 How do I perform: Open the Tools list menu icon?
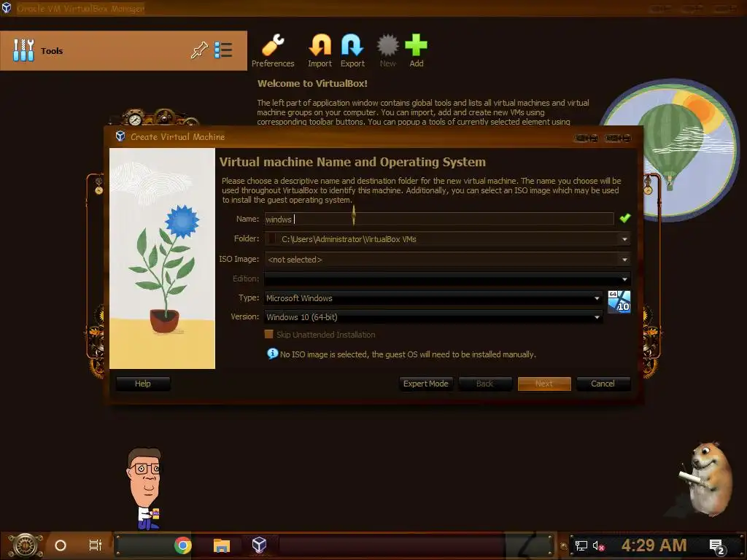click(x=223, y=50)
